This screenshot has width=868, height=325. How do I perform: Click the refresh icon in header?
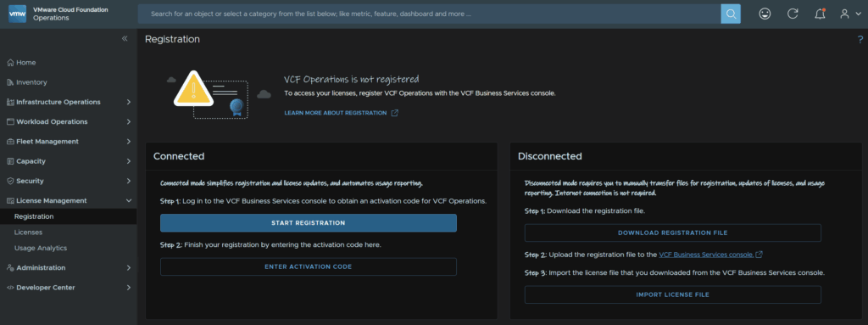click(793, 14)
